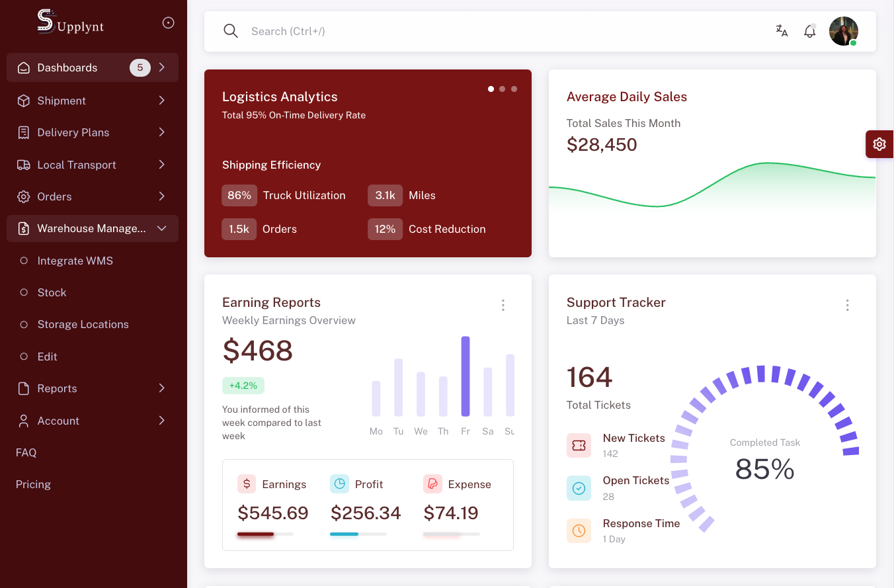Viewport: 894px width, 588px height.
Task: Open the floating settings gear button
Action: 879,144
